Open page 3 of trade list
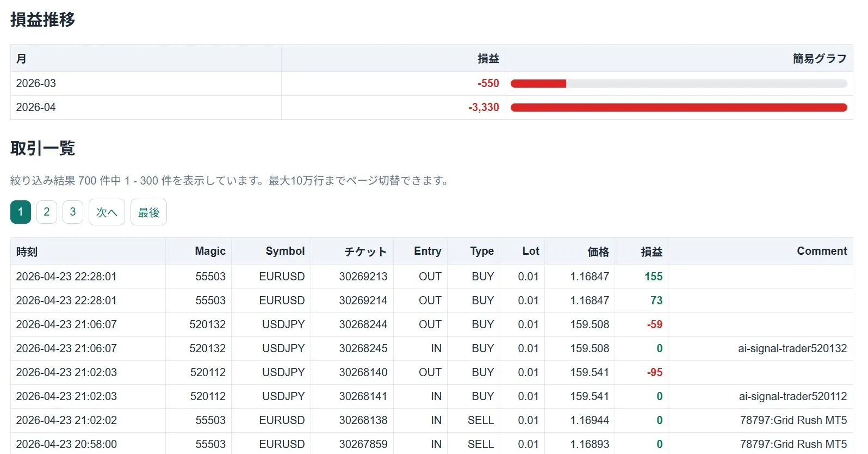868x454 pixels. coord(73,212)
